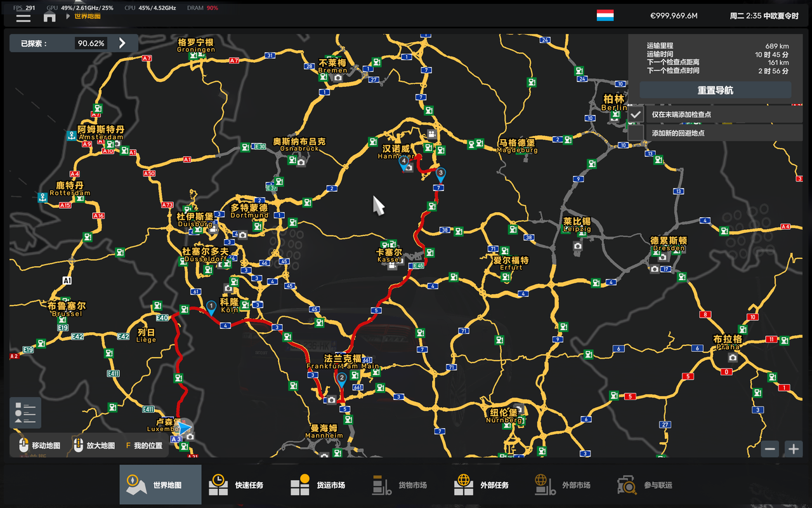Switch to the 外部市场 tab

(x=570, y=485)
